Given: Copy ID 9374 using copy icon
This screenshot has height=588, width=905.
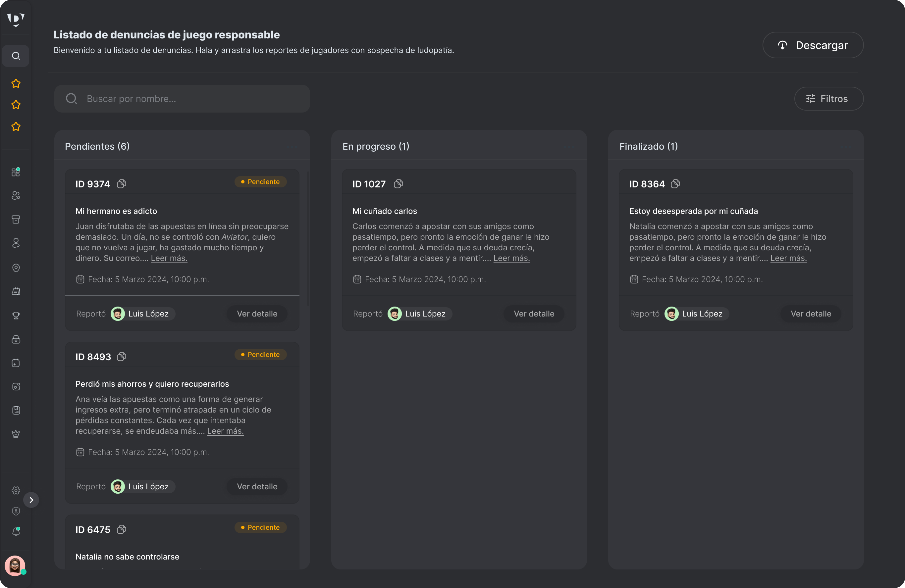Looking at the screenshot, I should tap(121, 184).
